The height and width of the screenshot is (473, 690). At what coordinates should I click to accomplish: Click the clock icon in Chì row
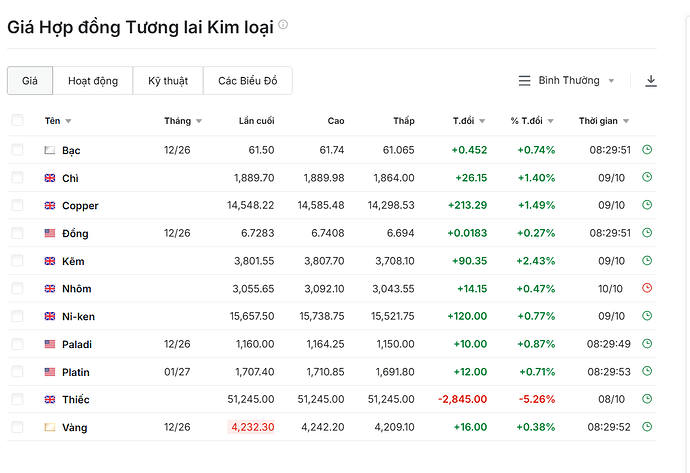pos(647,177)
